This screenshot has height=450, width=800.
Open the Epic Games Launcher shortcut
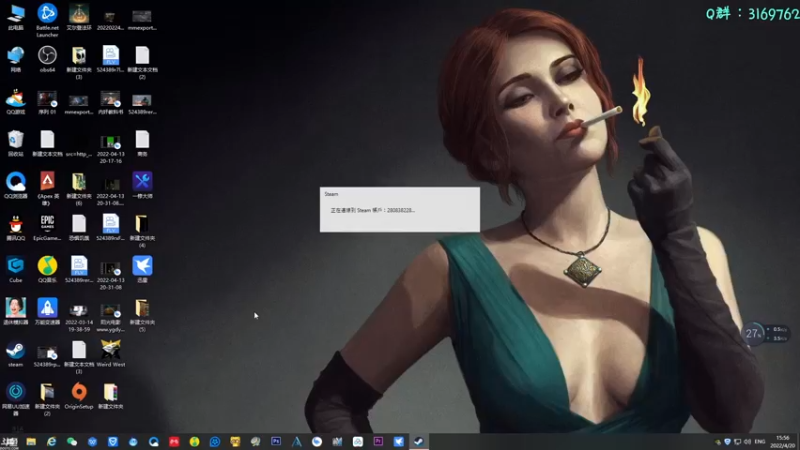point(47,227)
